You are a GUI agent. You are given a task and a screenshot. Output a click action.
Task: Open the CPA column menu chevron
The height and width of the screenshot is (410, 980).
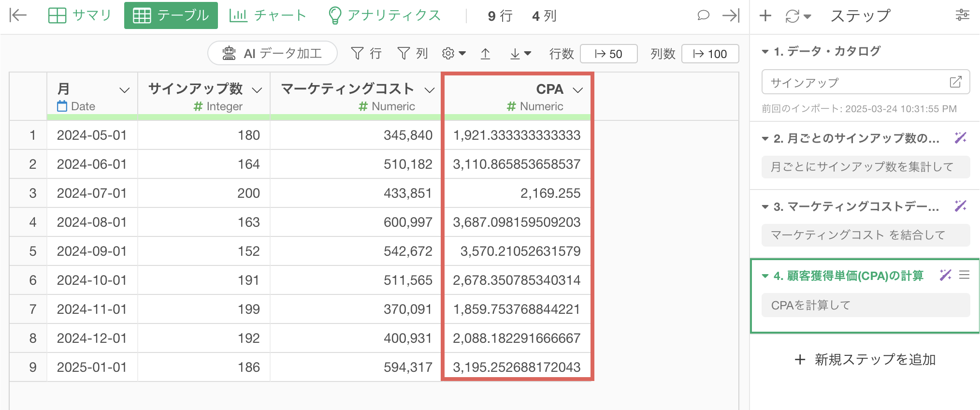click(x=578, y=90)
